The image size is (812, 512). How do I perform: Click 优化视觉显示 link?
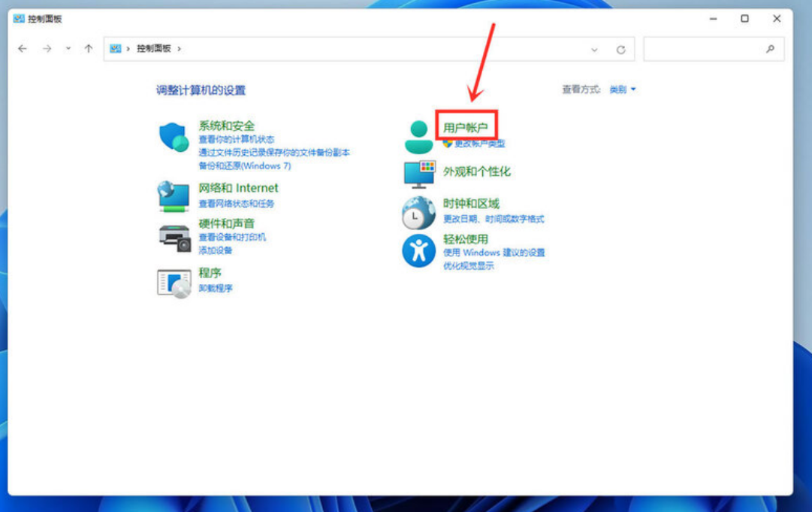469,266
